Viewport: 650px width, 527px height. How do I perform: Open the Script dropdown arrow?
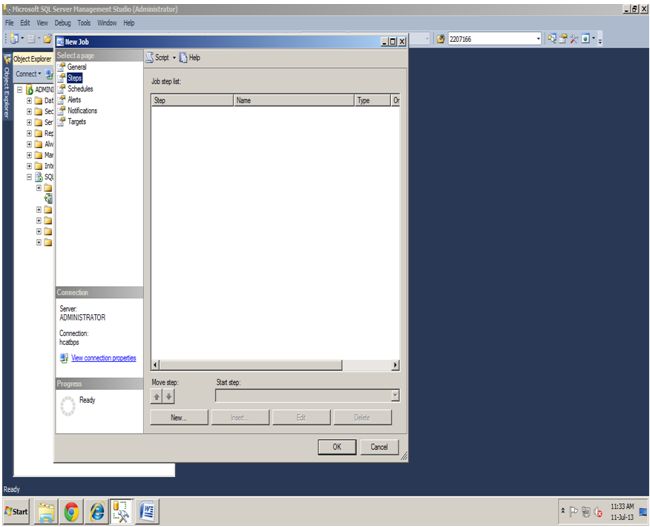(174, 58)
